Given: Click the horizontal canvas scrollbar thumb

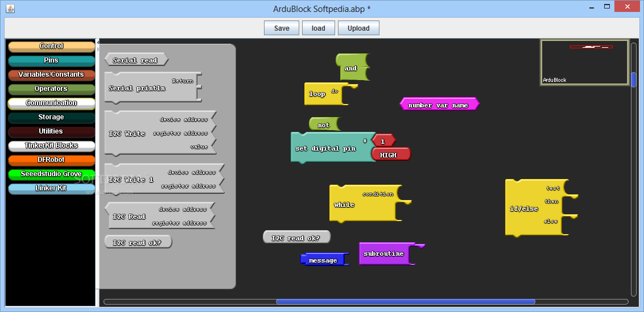Looking at the screenshot, I should pos(406,302).
